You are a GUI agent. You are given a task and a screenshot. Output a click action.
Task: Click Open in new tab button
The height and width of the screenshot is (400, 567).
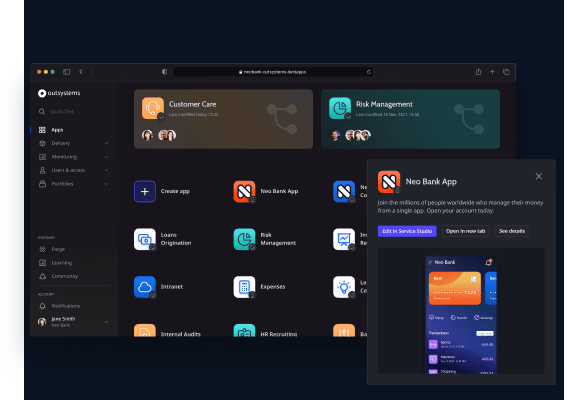point(465,231)
